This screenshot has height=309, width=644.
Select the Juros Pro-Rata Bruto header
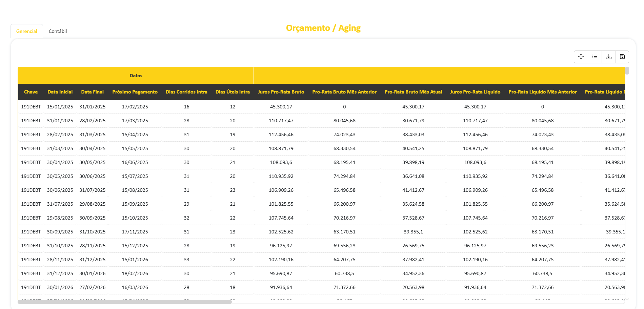click(281, 92)
